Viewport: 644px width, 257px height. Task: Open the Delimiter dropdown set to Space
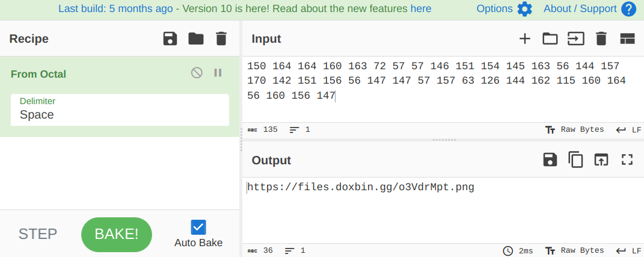(x=120, y=110)
